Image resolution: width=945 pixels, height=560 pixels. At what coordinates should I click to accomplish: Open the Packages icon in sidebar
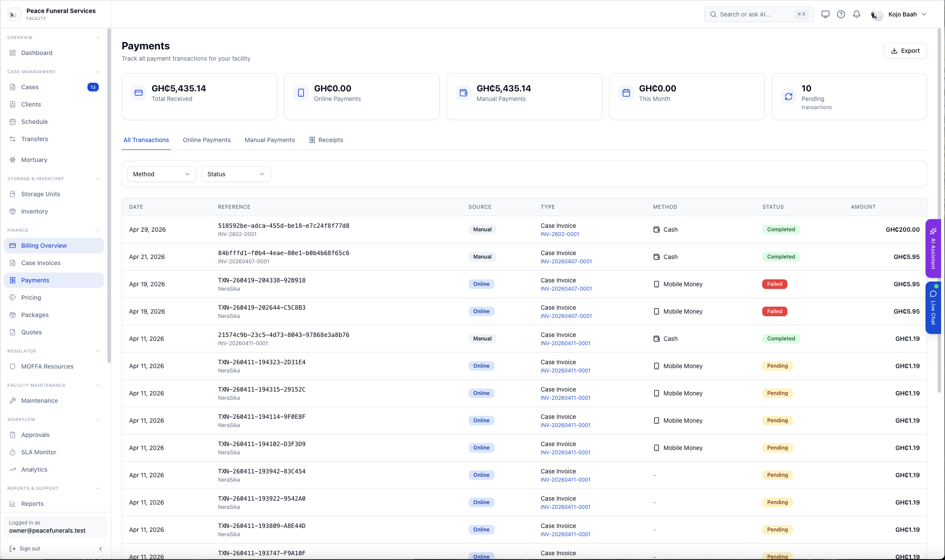click(13, 315)
